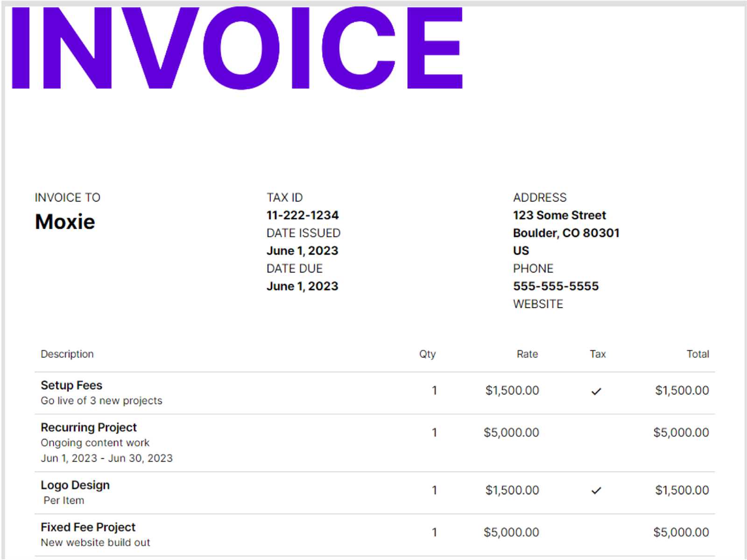Image resolution: width=747 pixels, height=560 pixels.
Task: Click the tax checkmark in Setup Fees row
Action: 596,391
